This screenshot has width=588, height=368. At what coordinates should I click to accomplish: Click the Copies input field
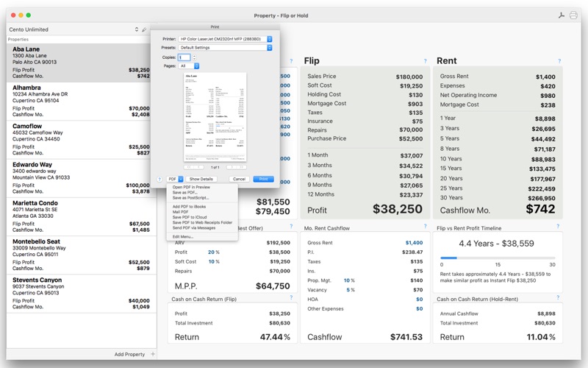pos(184,57)
